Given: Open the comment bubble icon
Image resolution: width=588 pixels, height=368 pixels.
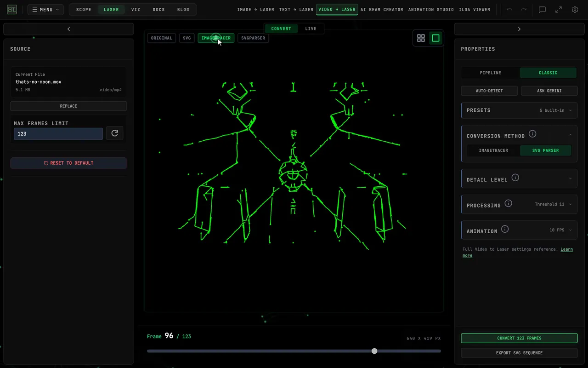Looking at the screenshot, I should pyautogui.click(x=542, y=10).
